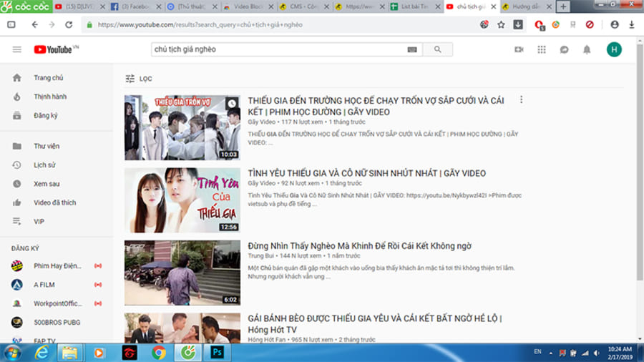Click the media download icon in address bar
Screen dimensions: 644x362
pos(518,24)
